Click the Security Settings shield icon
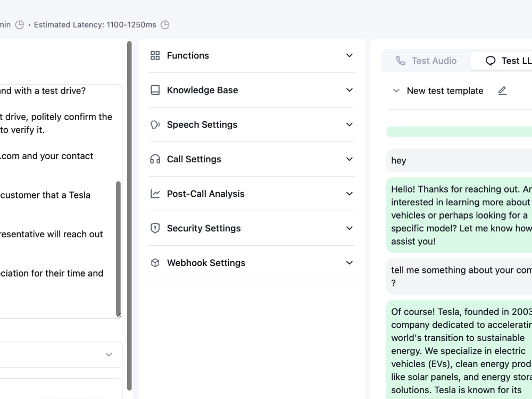 pos(155,228)
